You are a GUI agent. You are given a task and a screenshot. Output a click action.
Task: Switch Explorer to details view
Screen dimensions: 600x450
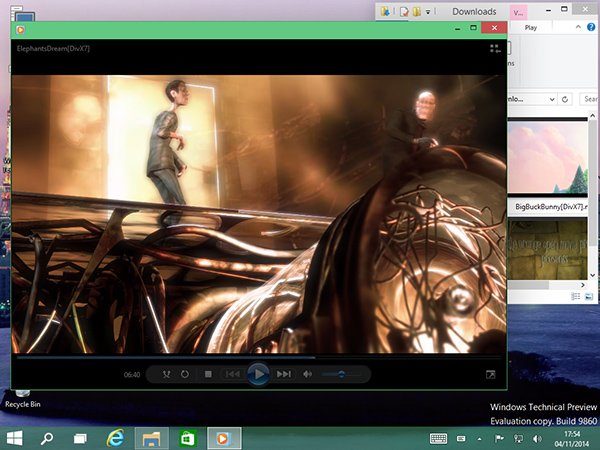pyautogui.click(x=575, y=297)
